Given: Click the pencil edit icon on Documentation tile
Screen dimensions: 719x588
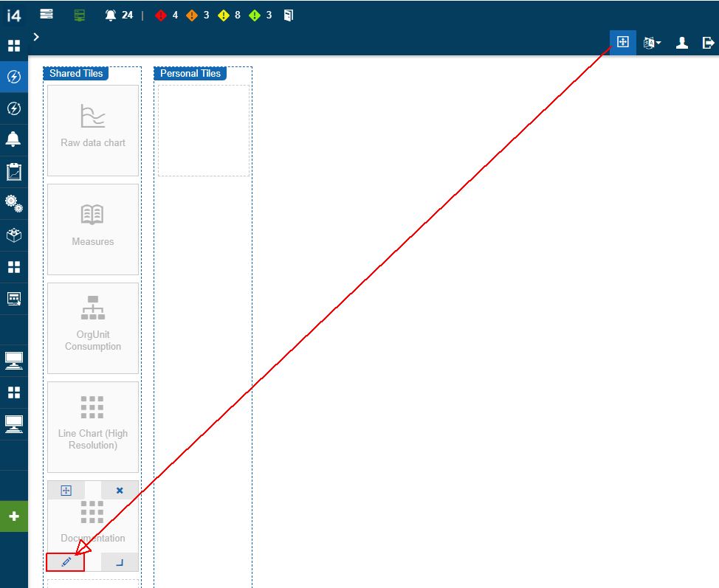Looking at the screenshot, I should point(66,562).
